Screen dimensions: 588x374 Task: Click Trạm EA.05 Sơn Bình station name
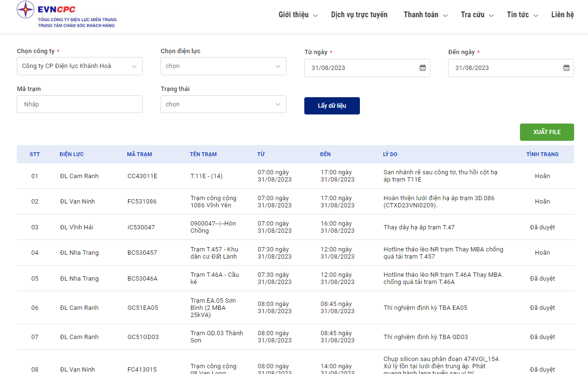click(x=213, y=308)
